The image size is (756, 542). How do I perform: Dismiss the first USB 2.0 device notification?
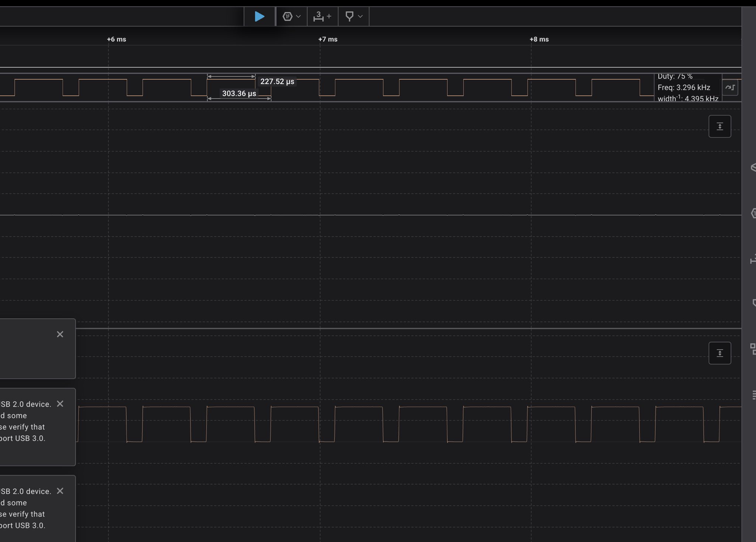click(60, 404)
